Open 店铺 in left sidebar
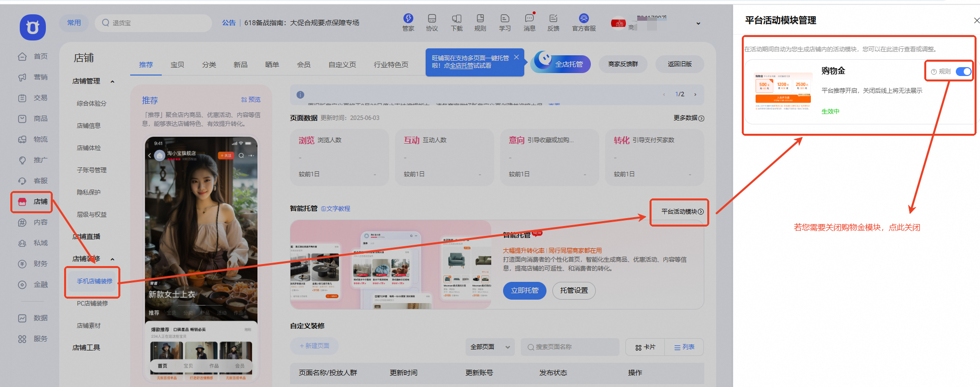 33,201
